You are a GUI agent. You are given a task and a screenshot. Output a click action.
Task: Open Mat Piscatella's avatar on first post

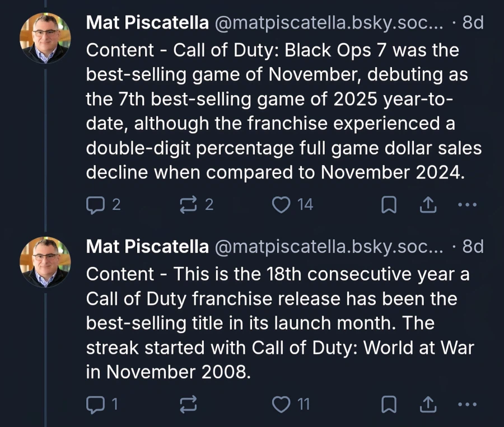[45, 38]
